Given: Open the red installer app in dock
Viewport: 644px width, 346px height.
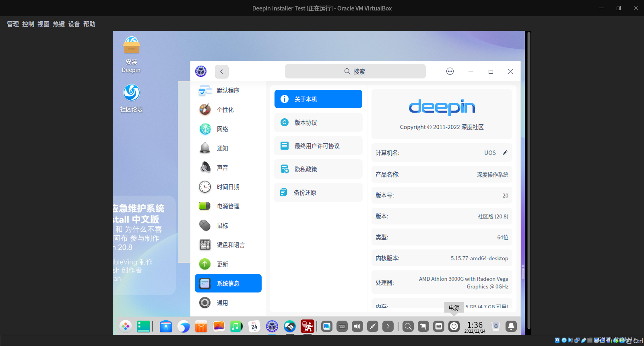Looking at the screenshot, I should click(308, 326).
